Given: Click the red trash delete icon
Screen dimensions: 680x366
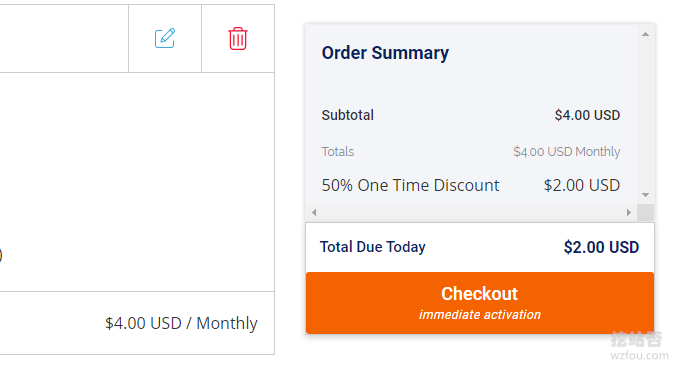Looking at the screenshot, I should (238, 39).
